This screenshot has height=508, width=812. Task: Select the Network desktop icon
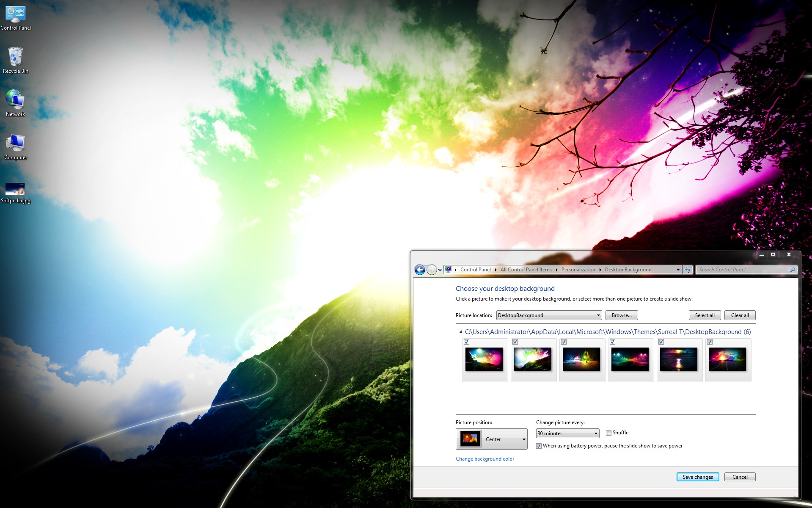16,103
